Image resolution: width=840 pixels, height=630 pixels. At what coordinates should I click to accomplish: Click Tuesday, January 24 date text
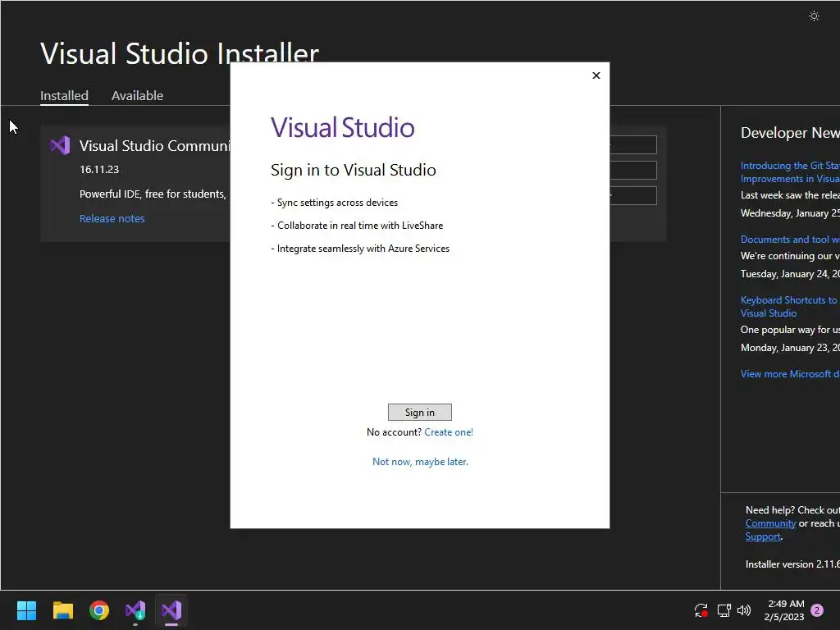click(790, 274)
